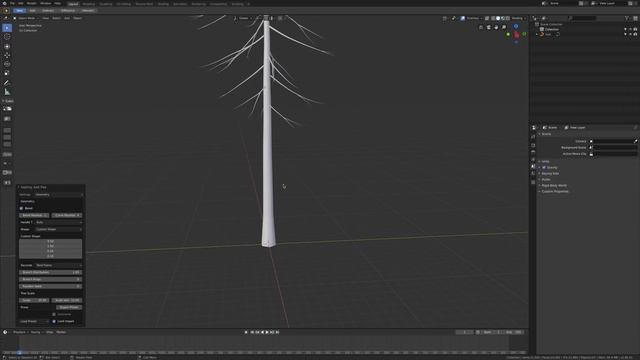Select the Select Box tool in left toolbar
Viewport: 640px width, 360px height.
click(7, 28)
